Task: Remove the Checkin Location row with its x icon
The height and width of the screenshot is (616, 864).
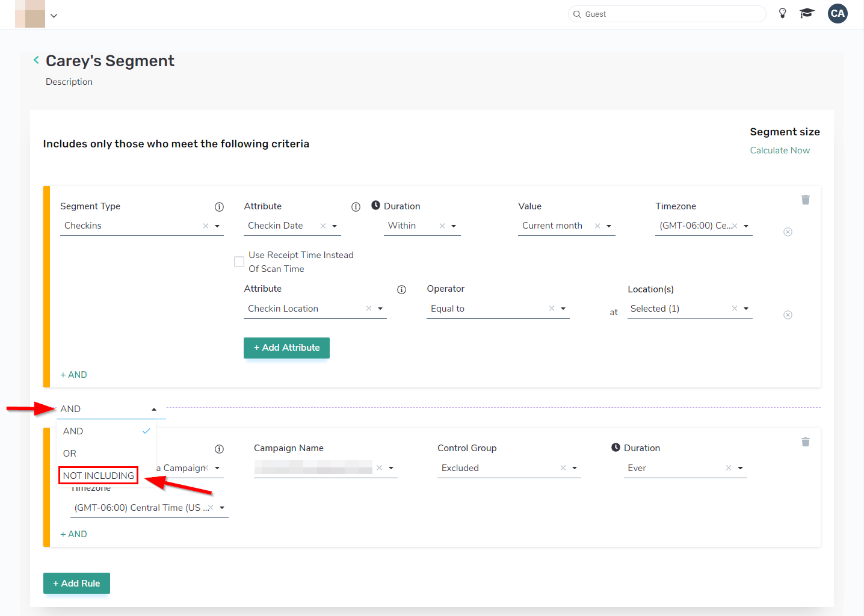Action: [x=788, y=314]
